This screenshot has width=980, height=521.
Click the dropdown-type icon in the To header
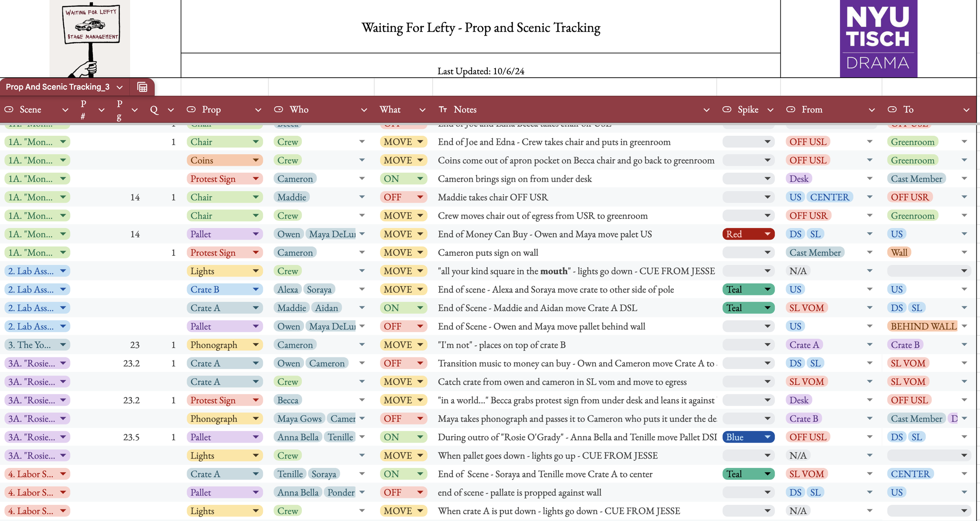[x=893, y=109]
